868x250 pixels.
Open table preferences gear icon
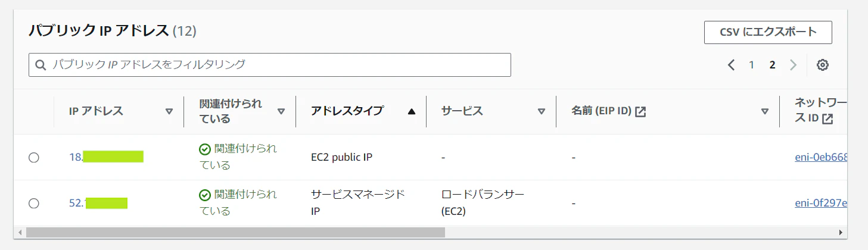click(823, 65)
